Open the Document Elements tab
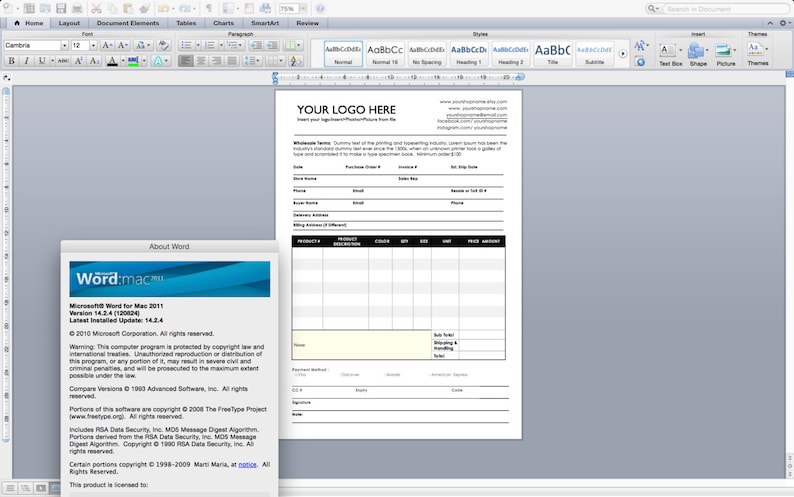The height and width of the screenshot is (497, 794). click(x=128, y=23)
